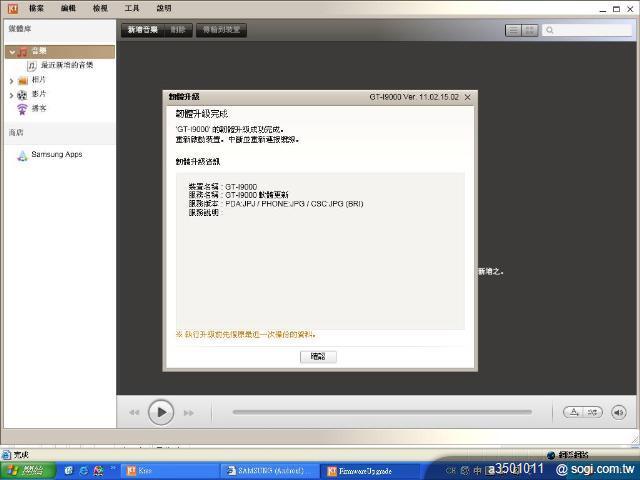This screenshot has width=640, height=480.
Task: Click the 新增音樂 (Add music) button
Action: pos(142,31)
